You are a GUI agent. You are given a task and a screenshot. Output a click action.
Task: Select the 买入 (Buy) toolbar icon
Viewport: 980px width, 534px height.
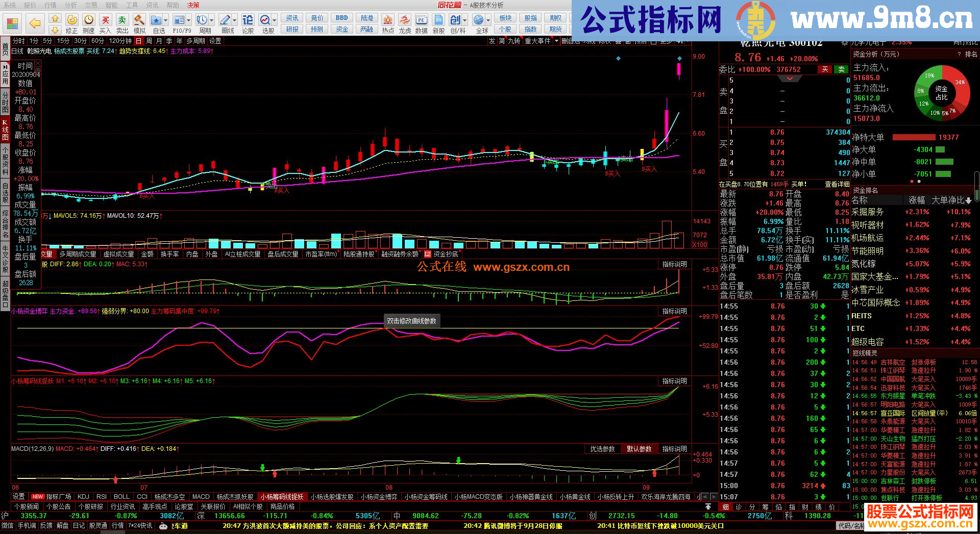(106, 20)
